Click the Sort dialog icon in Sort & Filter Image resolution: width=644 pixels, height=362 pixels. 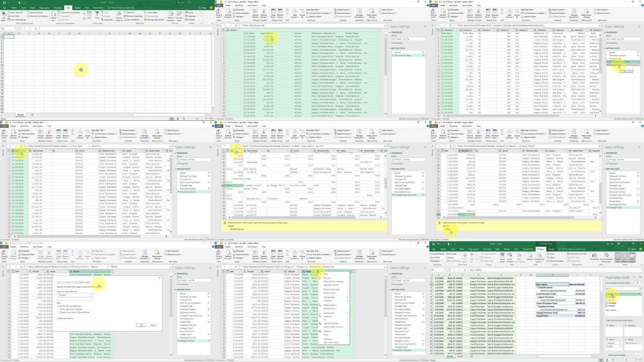[x=89, y=14]
